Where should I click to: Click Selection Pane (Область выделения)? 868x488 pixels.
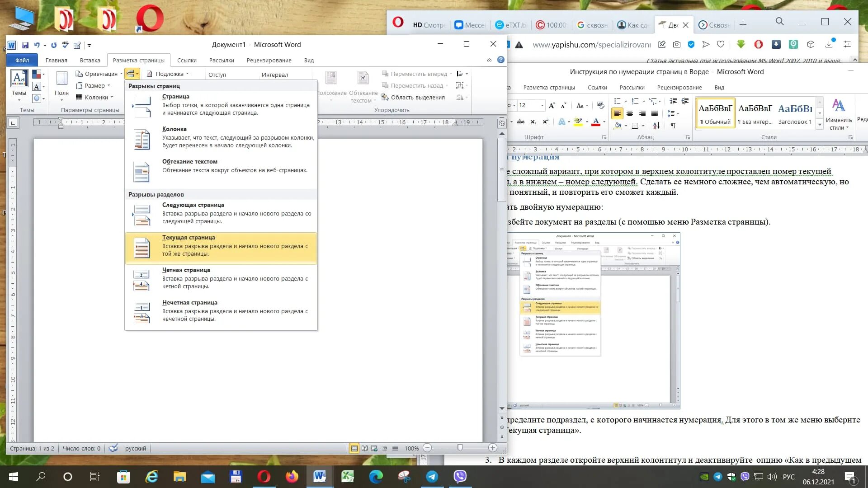click(413, 98)
